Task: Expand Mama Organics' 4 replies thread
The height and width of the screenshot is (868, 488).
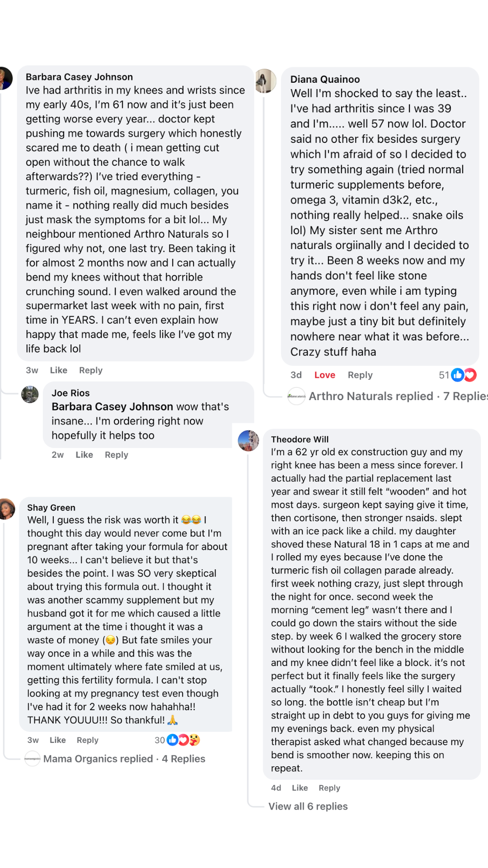Action: coord(124,759)
